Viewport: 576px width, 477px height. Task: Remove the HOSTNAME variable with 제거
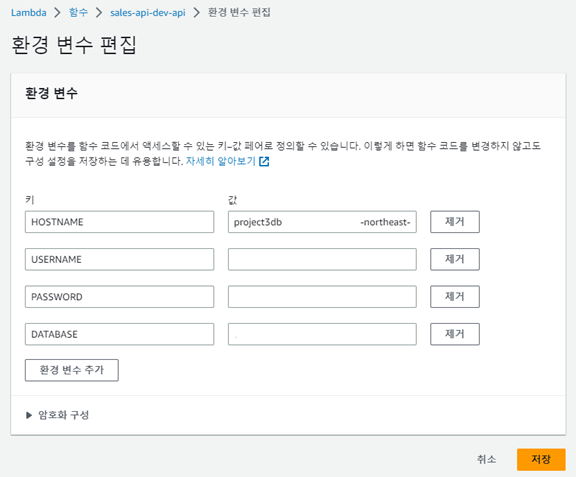pyautogui.click(x=455, y=222)
